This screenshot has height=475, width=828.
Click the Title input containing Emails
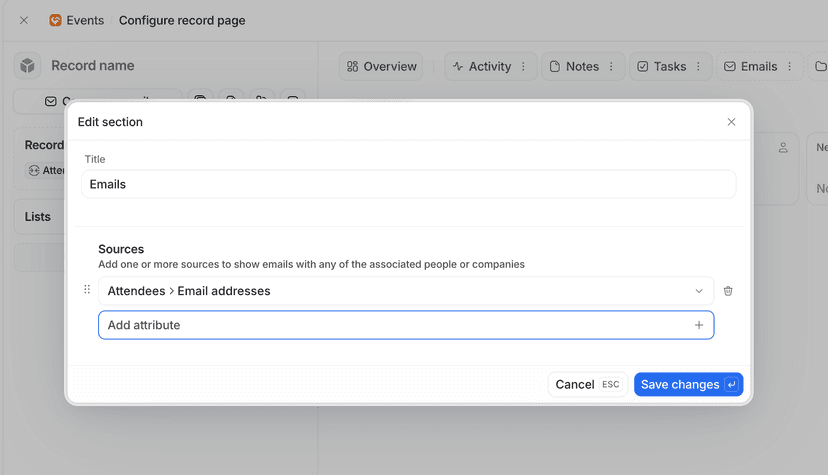click(x=408, y=184)
